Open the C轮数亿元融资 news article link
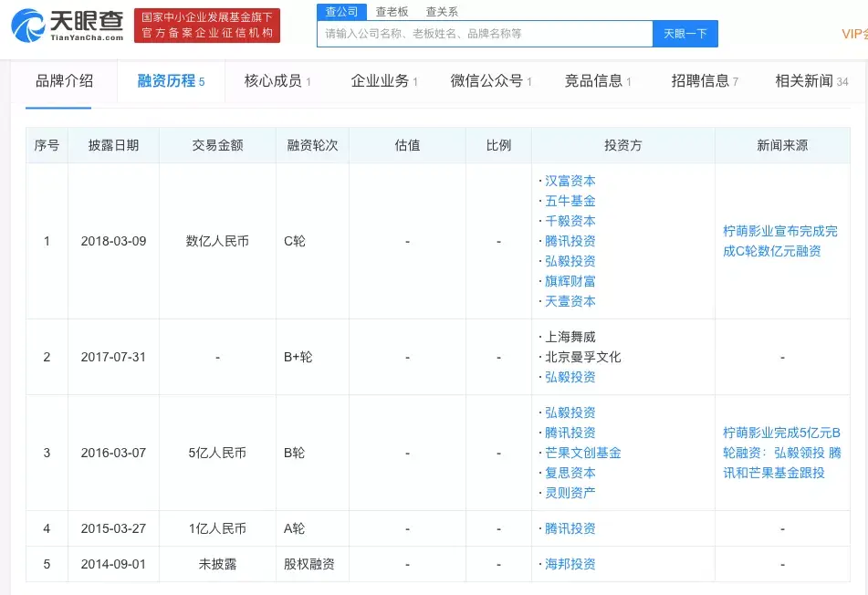The width and height of the screenshot is (868, 595). (x=779, y=241)
